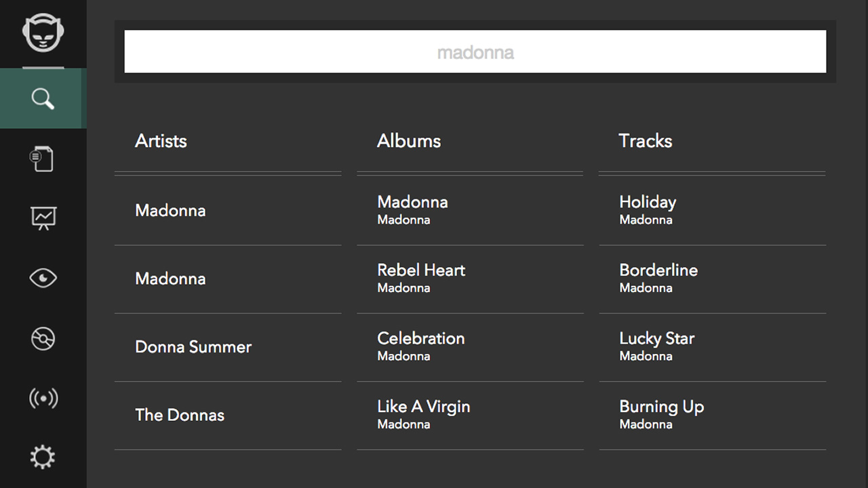
Task: Play the Holiday track
Action: click(648, 209)
